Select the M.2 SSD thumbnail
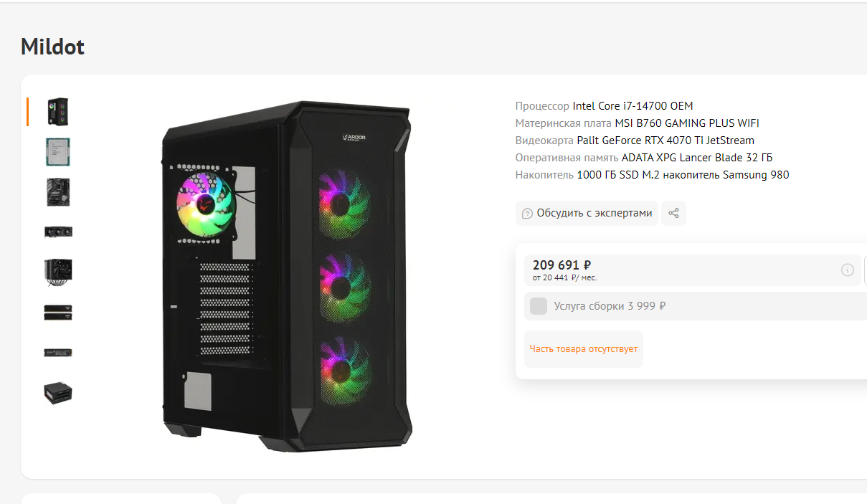The height and width of the screenshot is (504, 867). tap(58, 353)
